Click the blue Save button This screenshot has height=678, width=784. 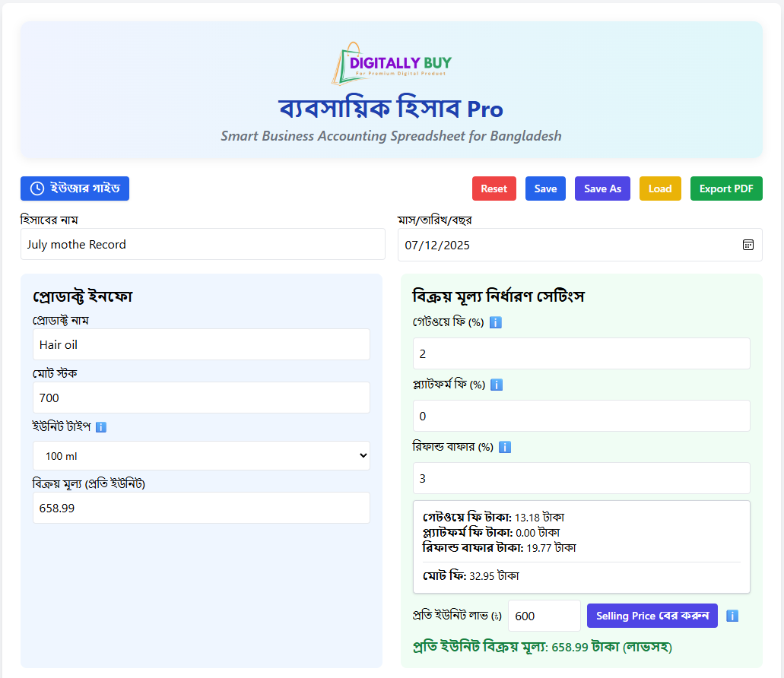coord(545,189)
